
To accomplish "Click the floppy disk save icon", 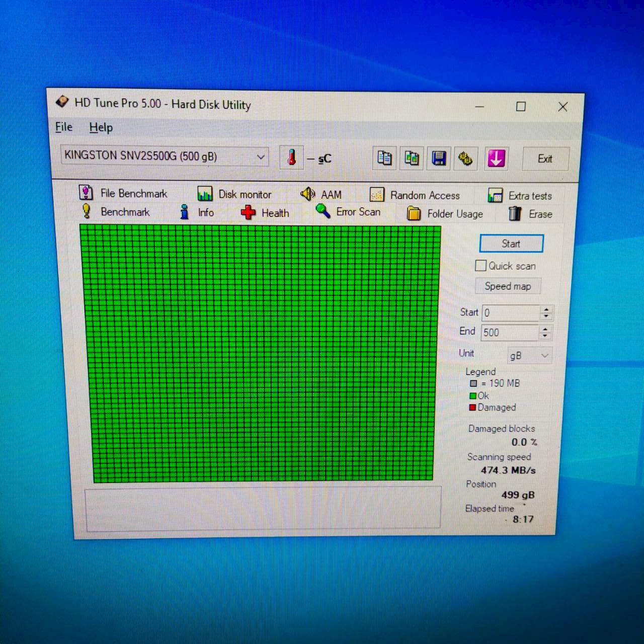I will (439, 159).
